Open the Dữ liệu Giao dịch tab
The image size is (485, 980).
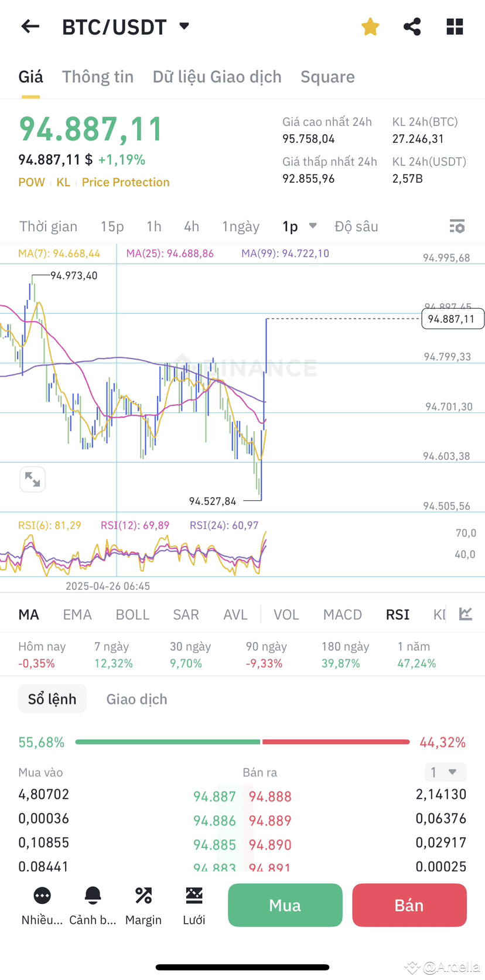217,77
